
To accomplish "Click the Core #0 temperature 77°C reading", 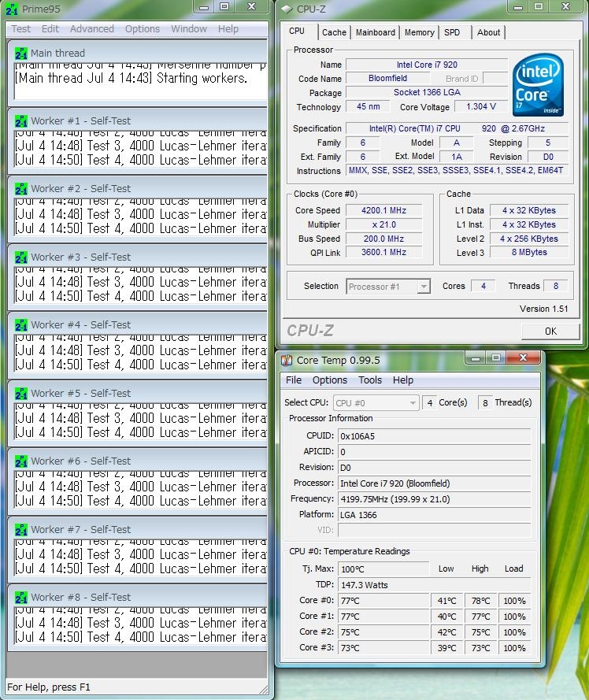I will (x=383, y=601).
